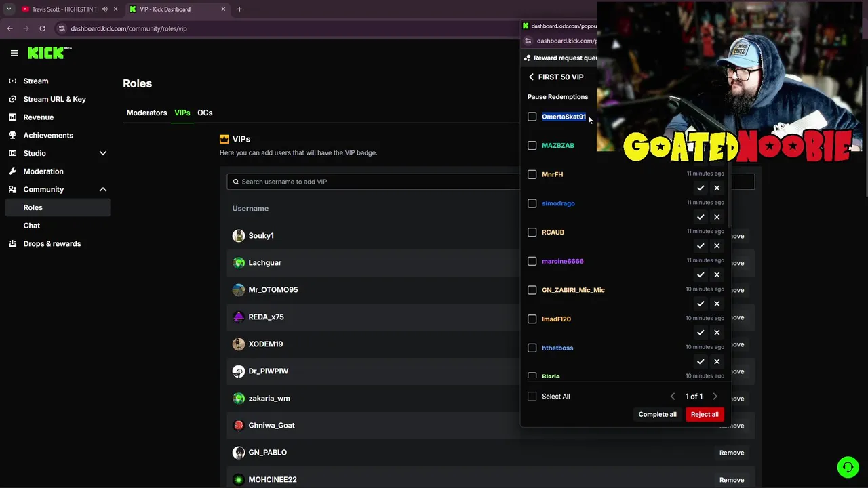The width and height of the screenshot is (868, 488).
Task: Open Revenue section
Action: (38, 117)
